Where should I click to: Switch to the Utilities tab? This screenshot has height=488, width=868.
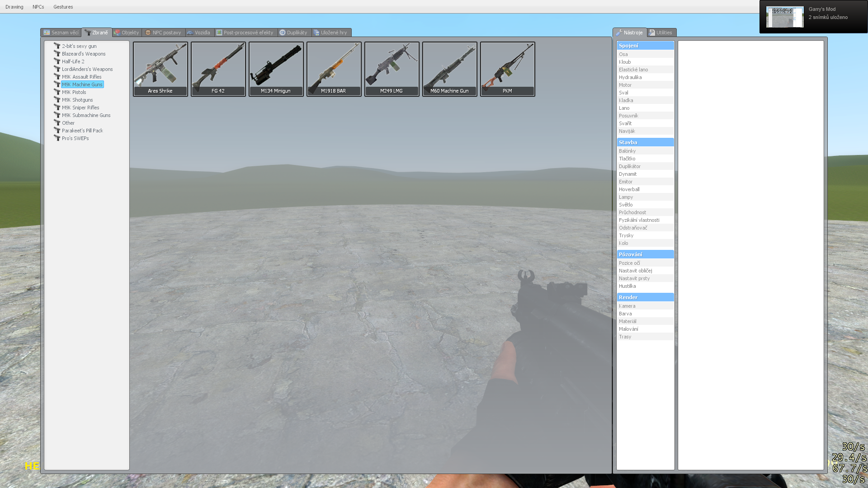[x=661, y=33]
